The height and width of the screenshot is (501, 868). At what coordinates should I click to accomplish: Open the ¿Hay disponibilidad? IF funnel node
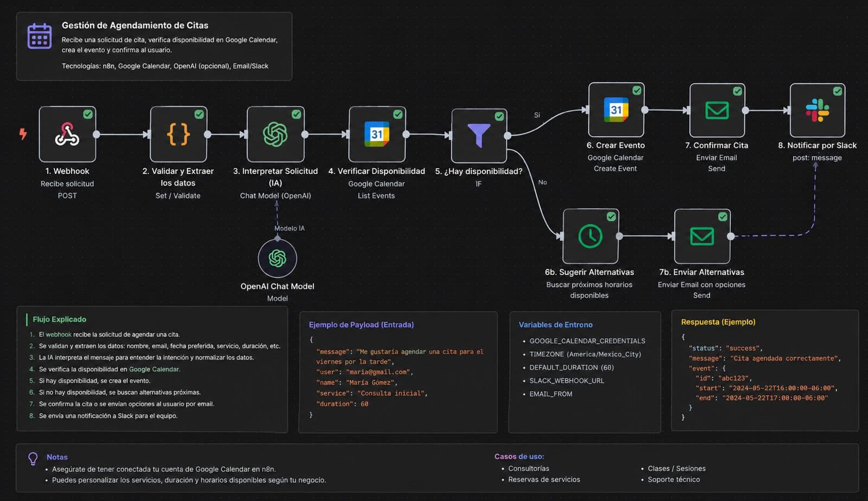pyautogui.click(x=479, y=136)
